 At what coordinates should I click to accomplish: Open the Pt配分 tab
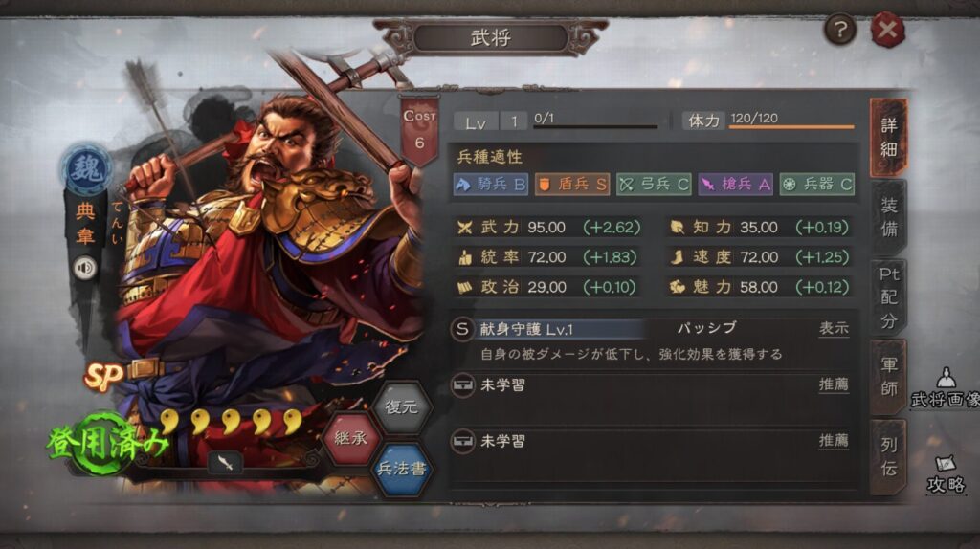pyautogui.click(x=888, y=297)
